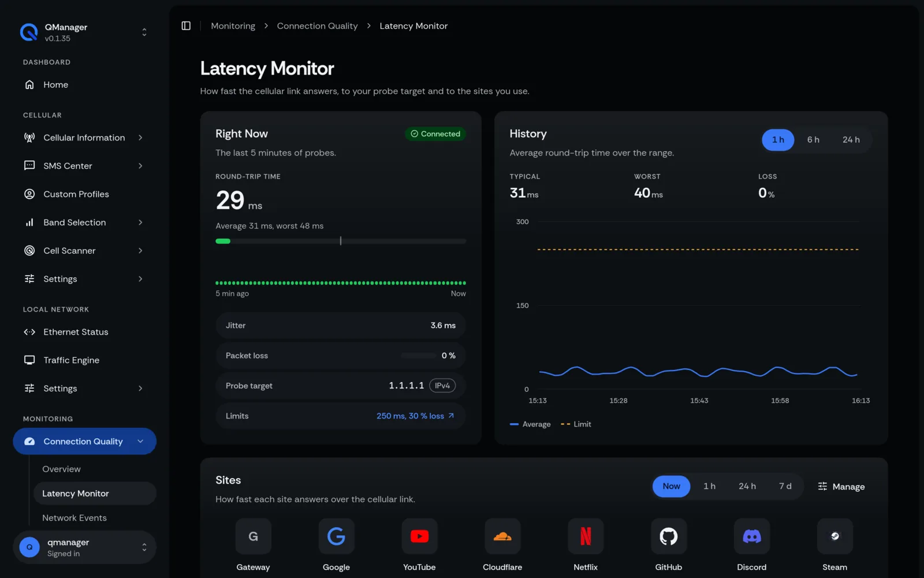Select Latency Monitor in the sidebar

(x=95, y=494)
